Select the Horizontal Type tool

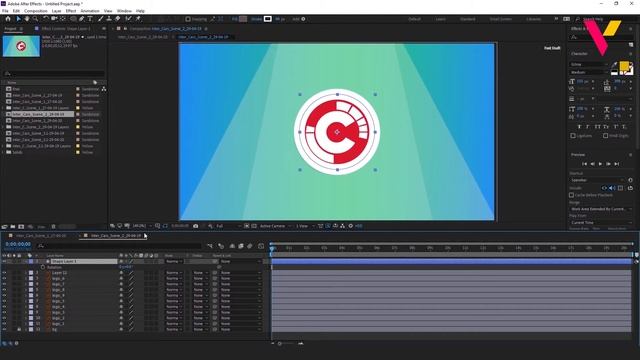pos(90,19)
